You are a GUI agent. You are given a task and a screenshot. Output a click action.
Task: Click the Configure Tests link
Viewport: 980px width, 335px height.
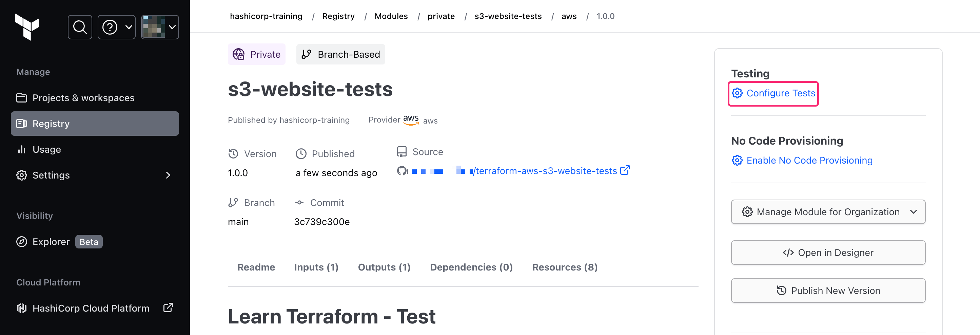click(x=780, y=93)
